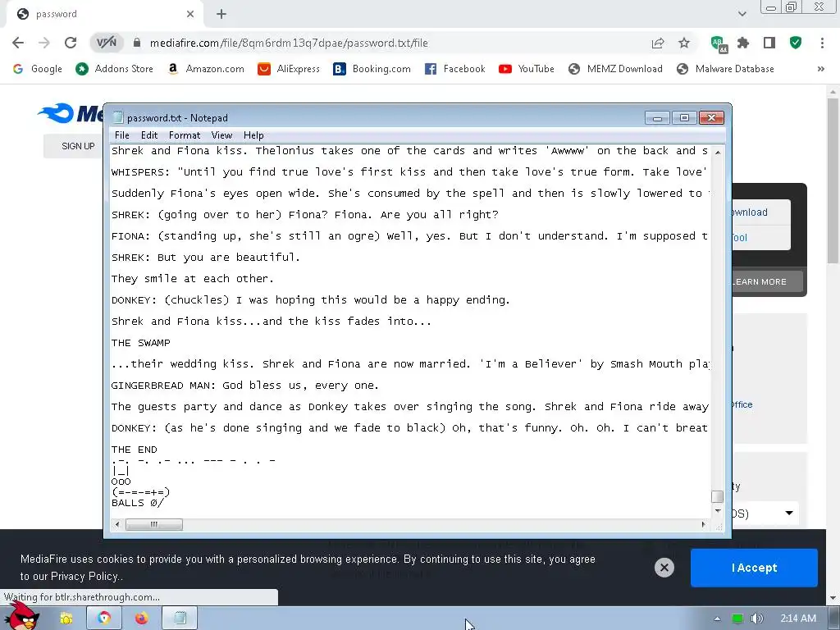Click the VPN badge in the address bar

click(106, 43)
